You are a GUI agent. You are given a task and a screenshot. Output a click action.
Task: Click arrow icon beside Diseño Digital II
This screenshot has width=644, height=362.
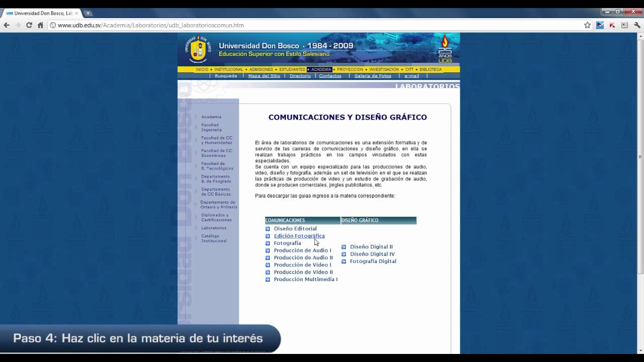[344, 247]
